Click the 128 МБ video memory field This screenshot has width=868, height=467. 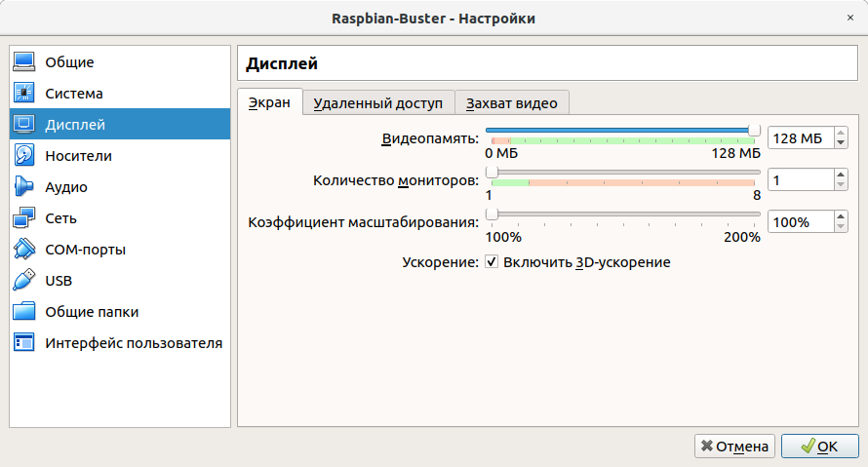pyautogui.click(x=801, y=137)
